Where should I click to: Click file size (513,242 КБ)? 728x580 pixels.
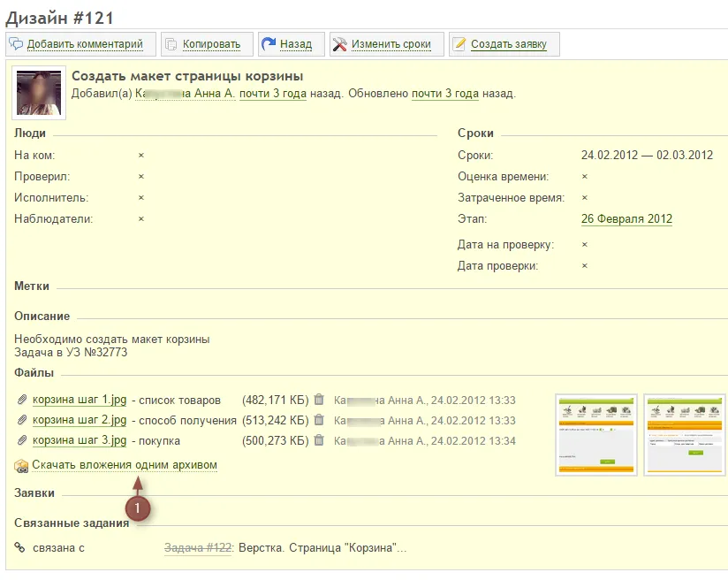click(276, 421)
